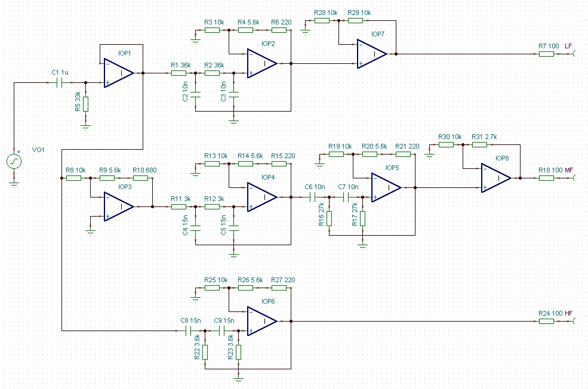Select resistor R31 2.7k
This screenshot has height=389, width=588.
pos(479,144)
